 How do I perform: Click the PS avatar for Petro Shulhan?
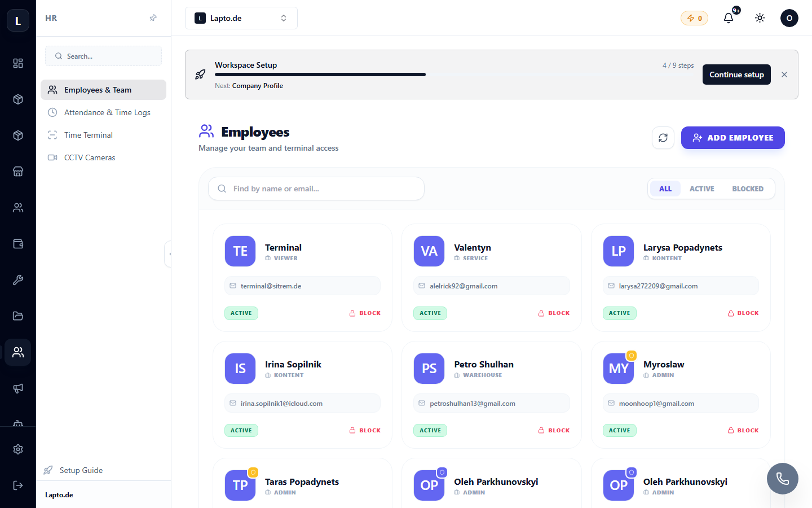429,369
